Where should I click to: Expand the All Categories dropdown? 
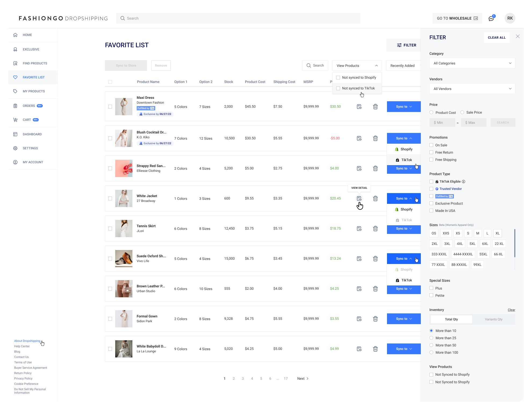click(x=472, y=63)
